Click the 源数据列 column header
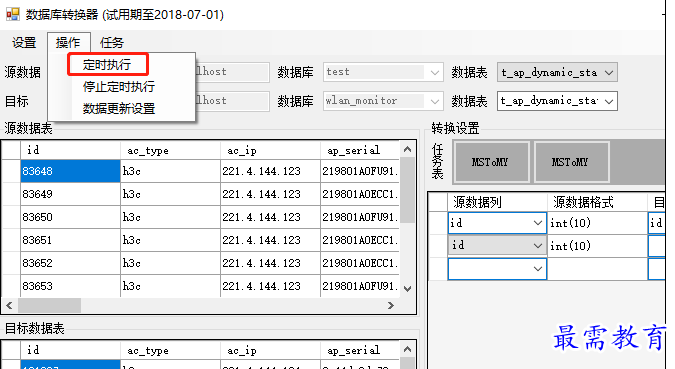The height and width of the screenshot is (369, 675). (x=497, y=202)
